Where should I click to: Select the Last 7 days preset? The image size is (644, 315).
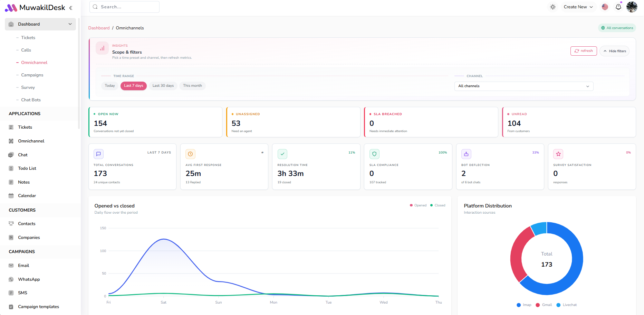pos(134,86)
